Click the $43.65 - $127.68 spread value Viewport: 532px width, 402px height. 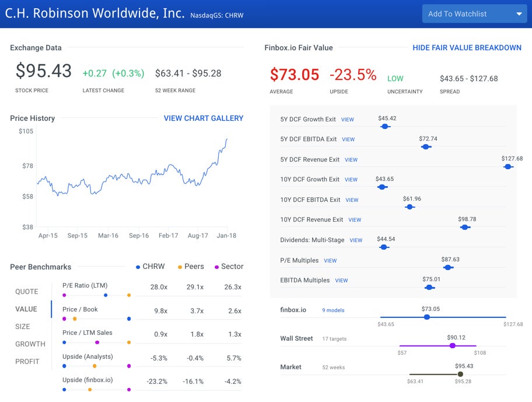469,79
